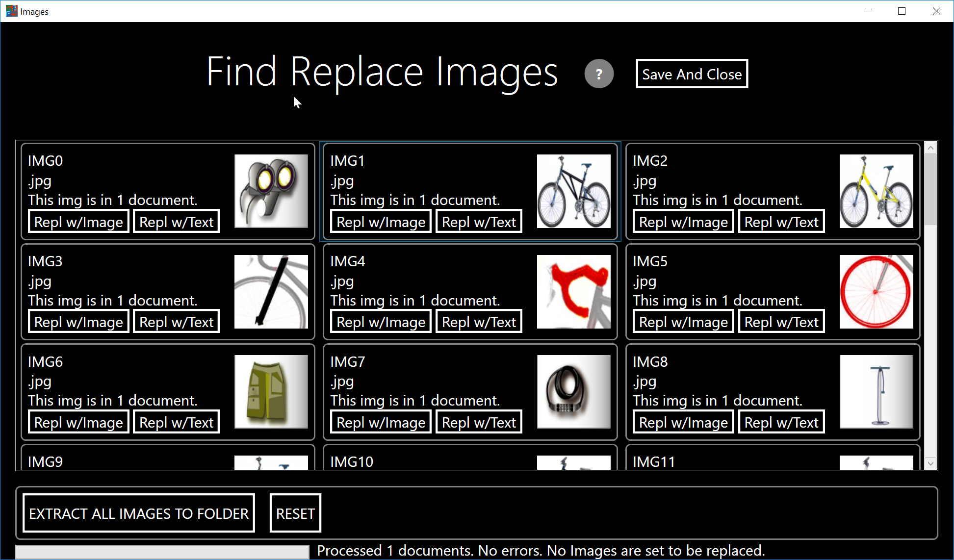Viewport: 954px width, 560px height.
Task: Select the IMG2 yellow bicycle thumbnail
Action: point(877,191)
